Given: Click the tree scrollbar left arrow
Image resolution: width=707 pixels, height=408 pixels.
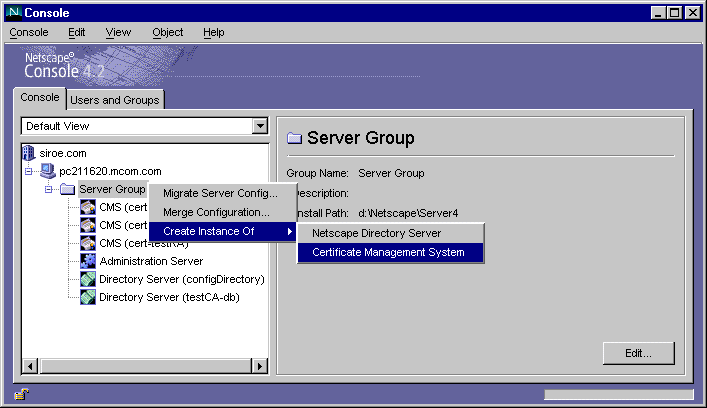Looking at the screenshot, I should 30,366.
